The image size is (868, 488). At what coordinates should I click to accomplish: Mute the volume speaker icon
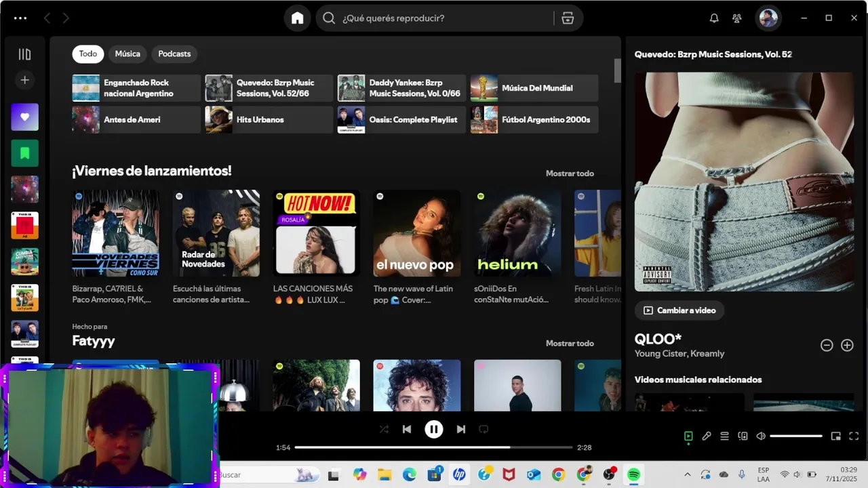click(761, 436)
